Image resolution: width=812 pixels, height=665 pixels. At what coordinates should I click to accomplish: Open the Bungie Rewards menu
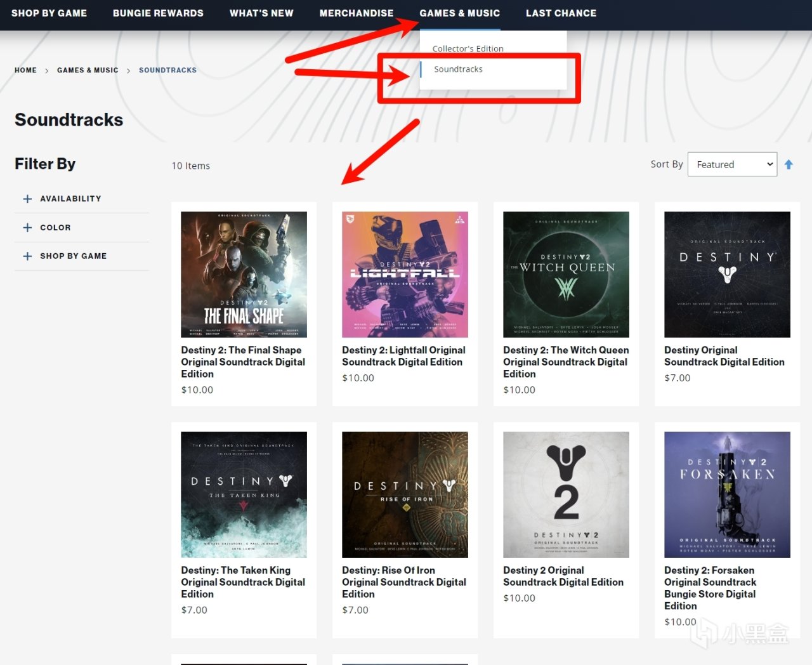[158, 13]
